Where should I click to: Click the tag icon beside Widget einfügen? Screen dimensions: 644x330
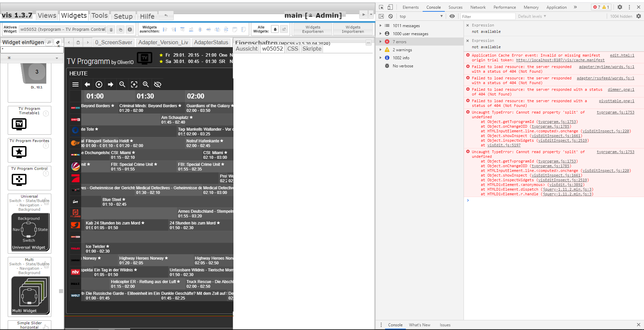tap(58, 42)
